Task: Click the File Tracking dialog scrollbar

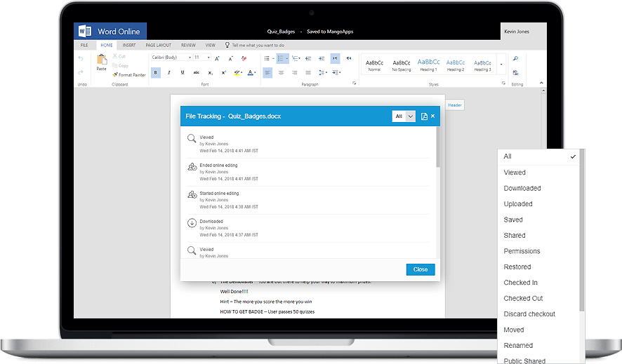Action: click(x=438, y=147)
